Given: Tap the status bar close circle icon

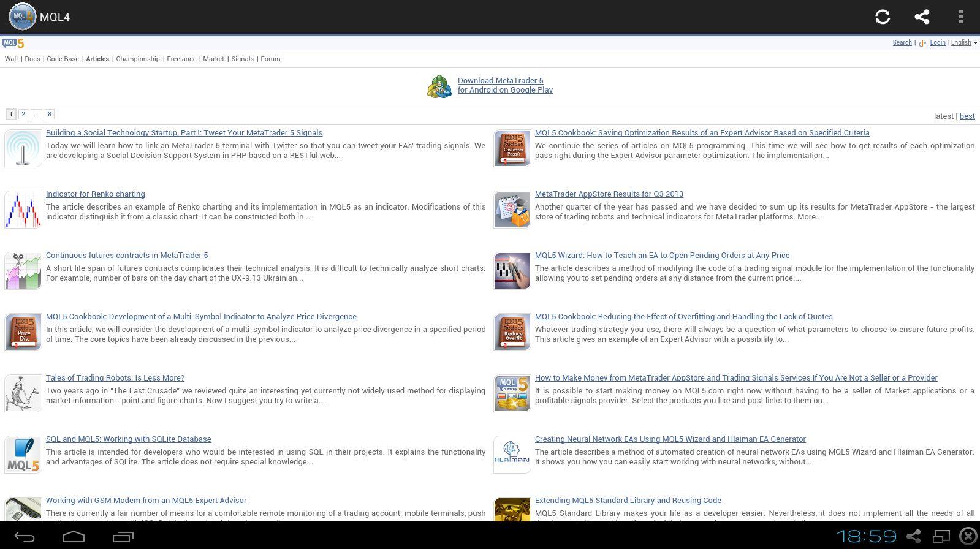Looking at the screenshot, I should coord(968,537).
